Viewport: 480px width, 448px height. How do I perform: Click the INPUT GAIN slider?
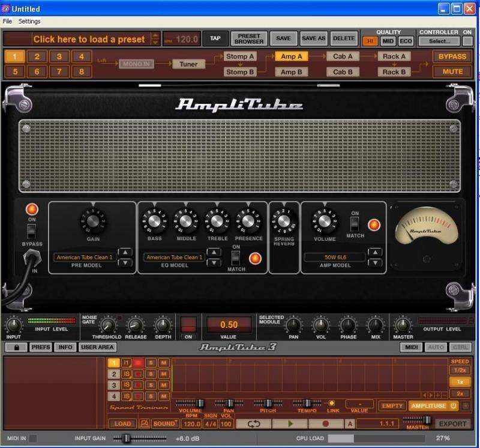click(x=127, y=438)
